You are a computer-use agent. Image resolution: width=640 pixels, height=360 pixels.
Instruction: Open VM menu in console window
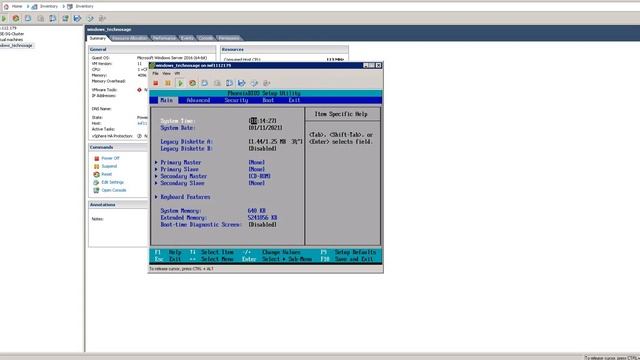point(177,73)
